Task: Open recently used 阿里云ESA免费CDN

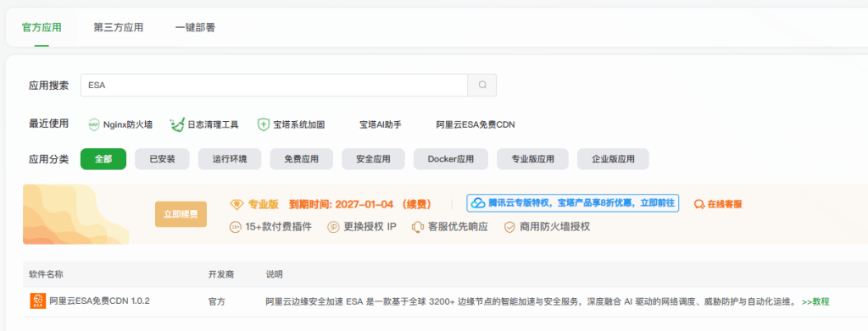Action: point(476,125)
